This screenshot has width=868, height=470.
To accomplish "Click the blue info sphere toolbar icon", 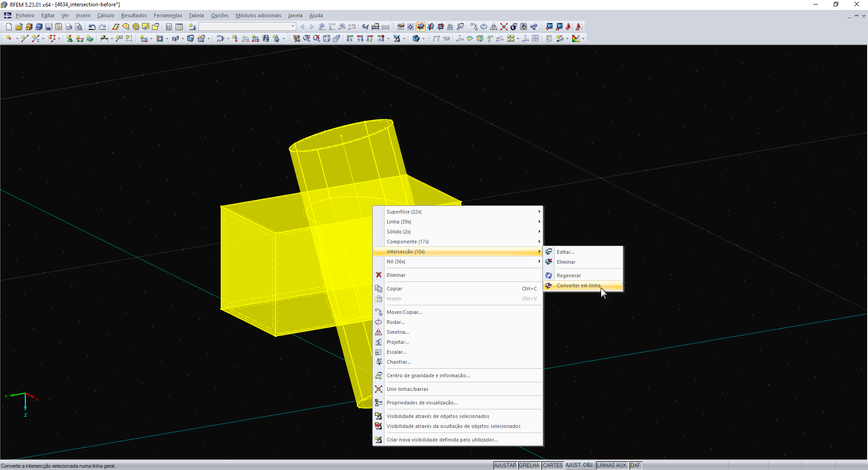I will [513, 27].
